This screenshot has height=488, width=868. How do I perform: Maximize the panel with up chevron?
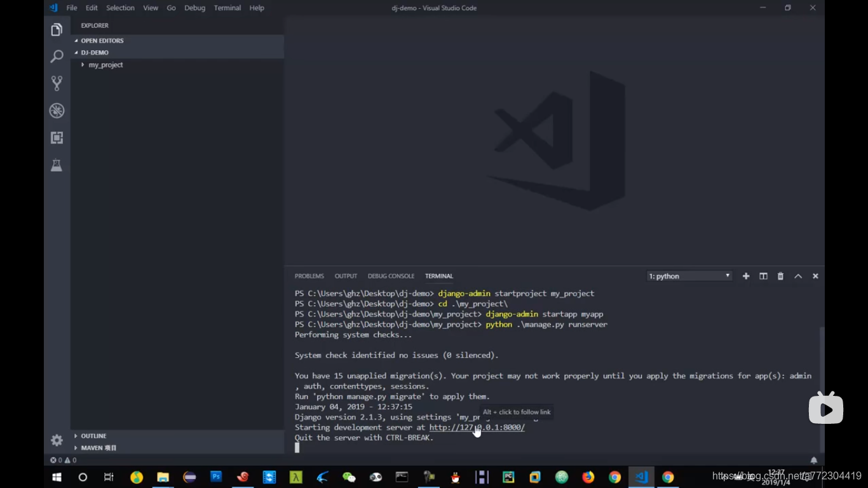[798, 276]
